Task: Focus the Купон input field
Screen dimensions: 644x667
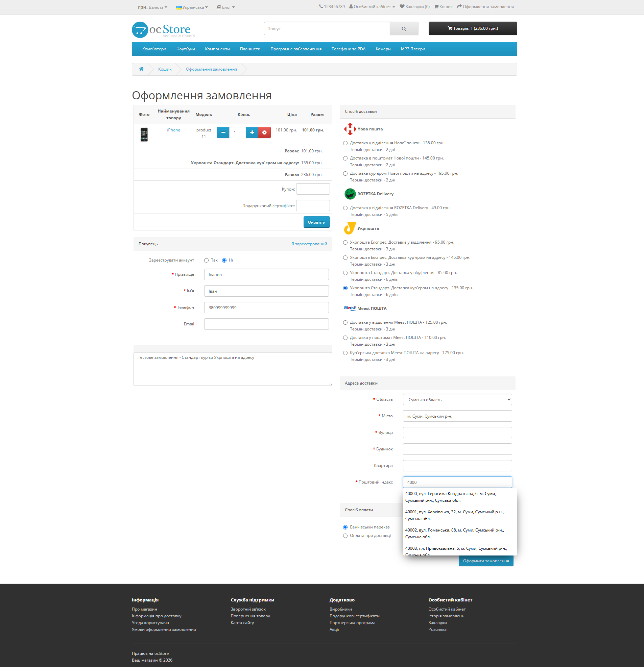Action: point(313,189)
